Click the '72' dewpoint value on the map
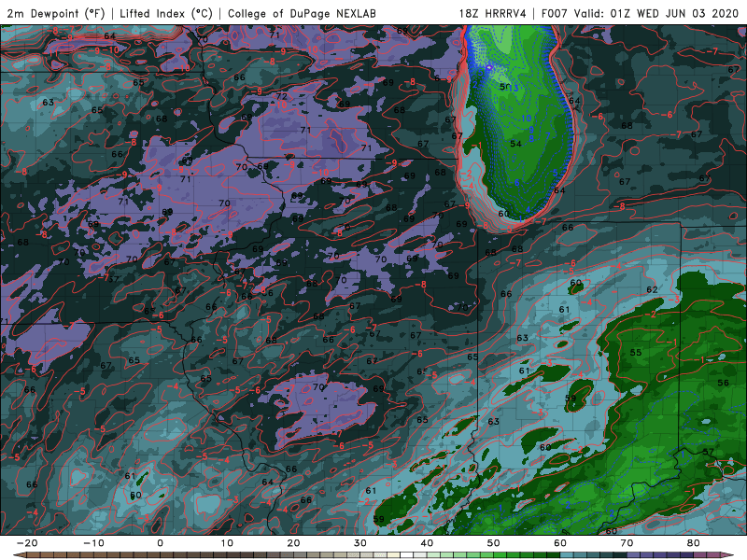The image size is (747, 560). click(282, 97)
